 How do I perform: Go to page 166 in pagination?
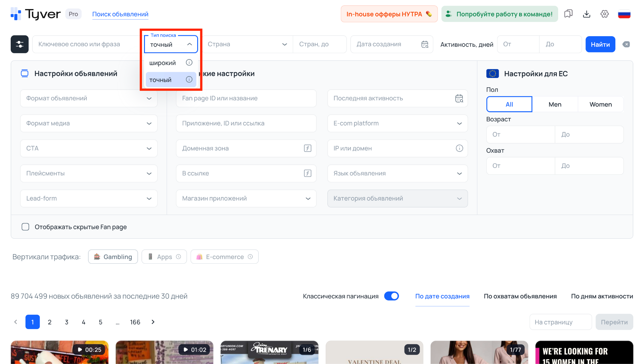click(x=135, y=322)
